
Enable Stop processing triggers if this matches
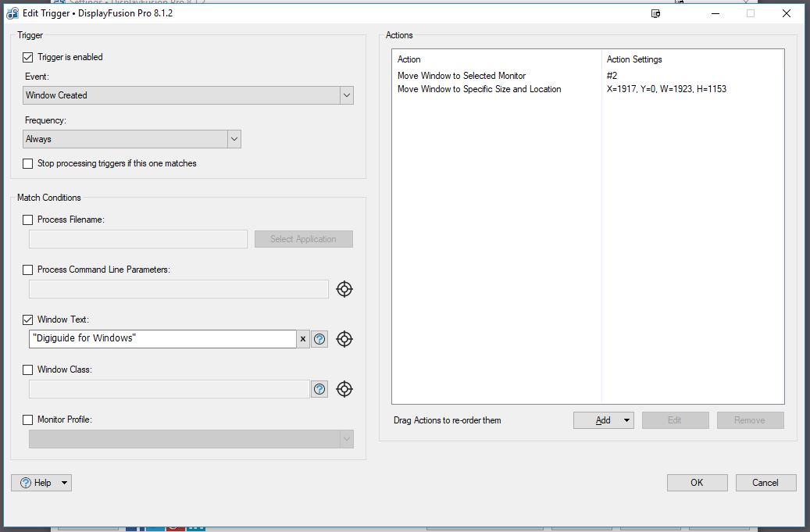pos(28,163)
